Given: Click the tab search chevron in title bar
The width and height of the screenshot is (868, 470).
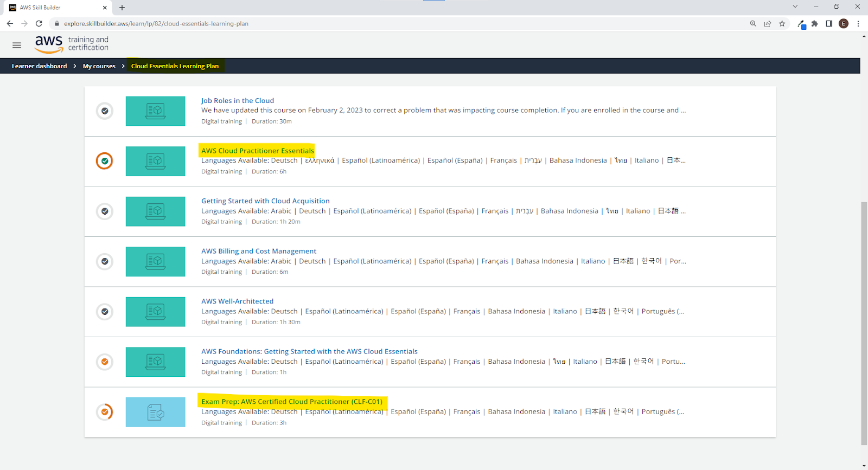Looking at the screenshot, I should click(x=795, y=7).
